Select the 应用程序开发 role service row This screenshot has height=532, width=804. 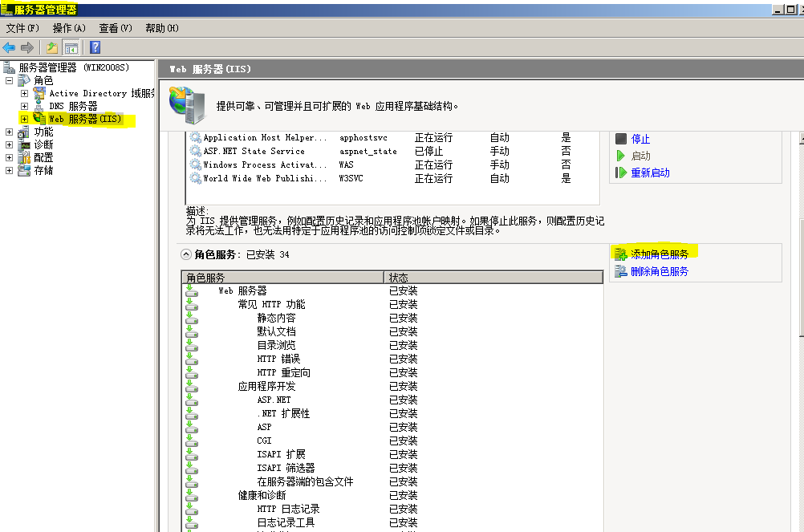click(x=392, y=386)
